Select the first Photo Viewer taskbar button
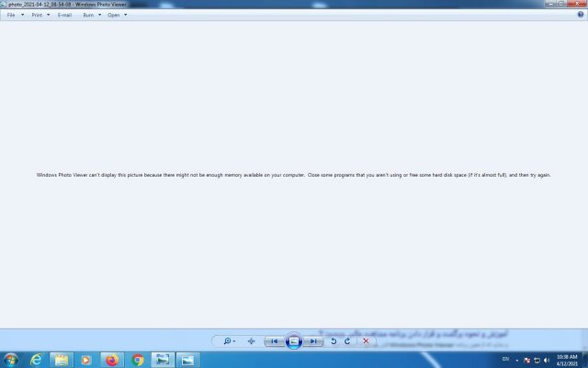 click(x=163, y=360)
